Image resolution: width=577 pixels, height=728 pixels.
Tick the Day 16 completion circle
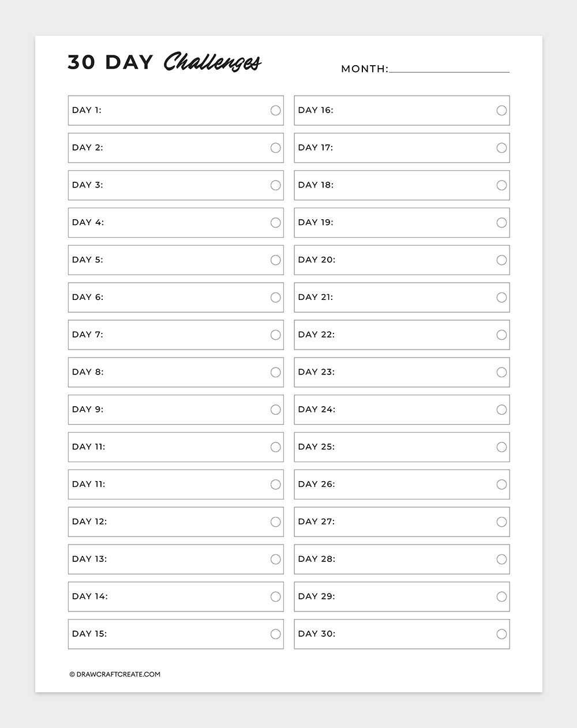click(x=501, y=110)
